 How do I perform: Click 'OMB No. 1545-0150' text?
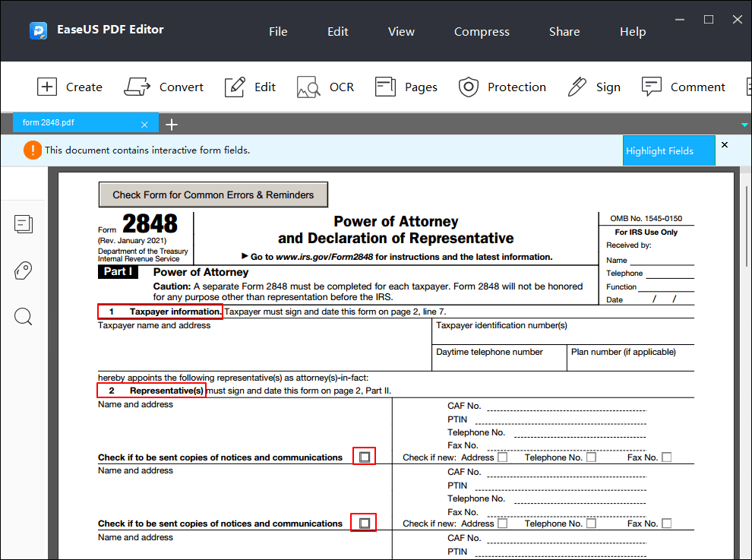[646, 218]
